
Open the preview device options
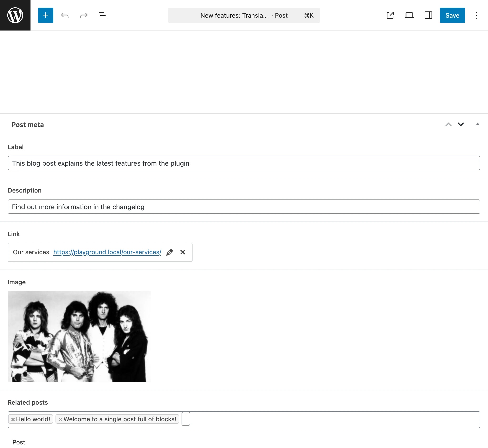409,15
